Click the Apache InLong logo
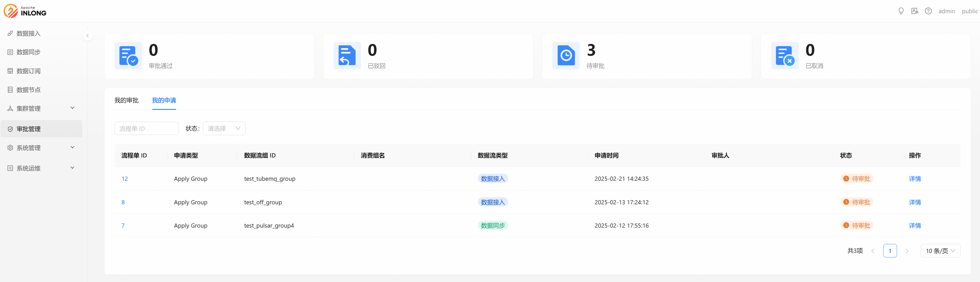The width and height of the screenshot is (980, 282). click(25, 11)
